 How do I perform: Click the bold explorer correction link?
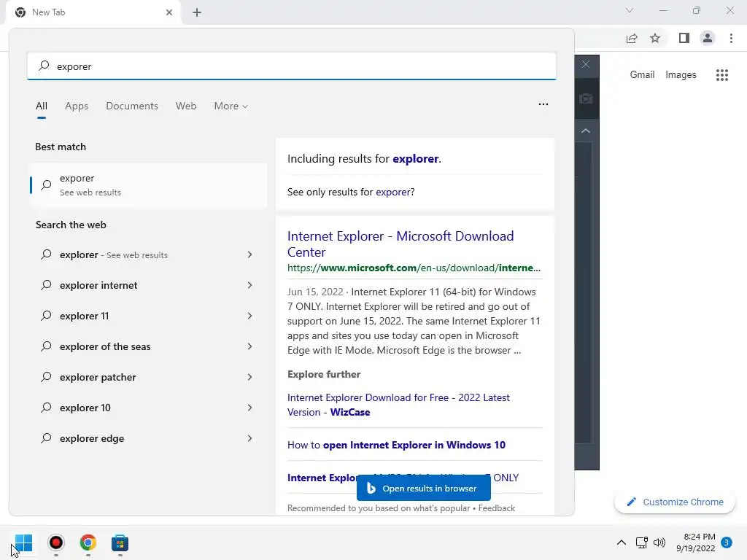[x=415, y=158]
